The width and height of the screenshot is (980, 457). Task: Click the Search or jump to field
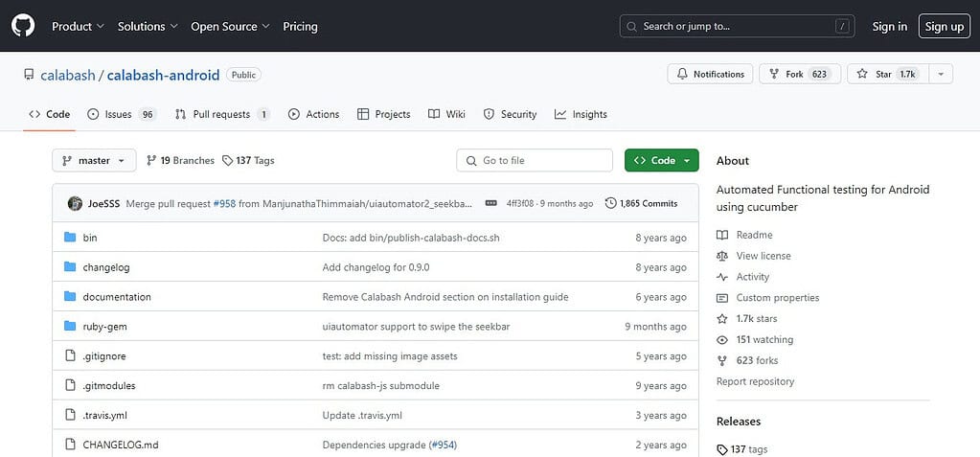[x=737, y=26]
